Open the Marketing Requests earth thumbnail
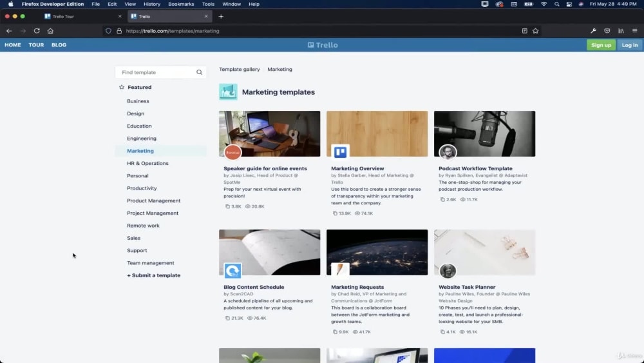 coord(377,252)
